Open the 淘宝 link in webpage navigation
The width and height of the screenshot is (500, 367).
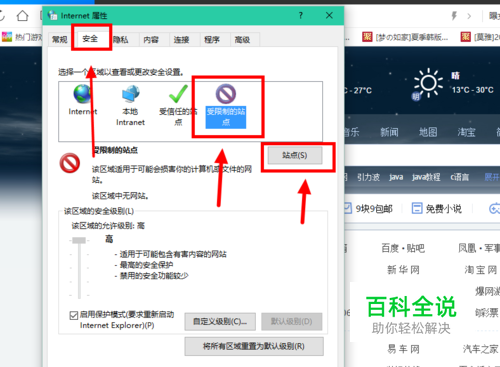click(466, 132)
